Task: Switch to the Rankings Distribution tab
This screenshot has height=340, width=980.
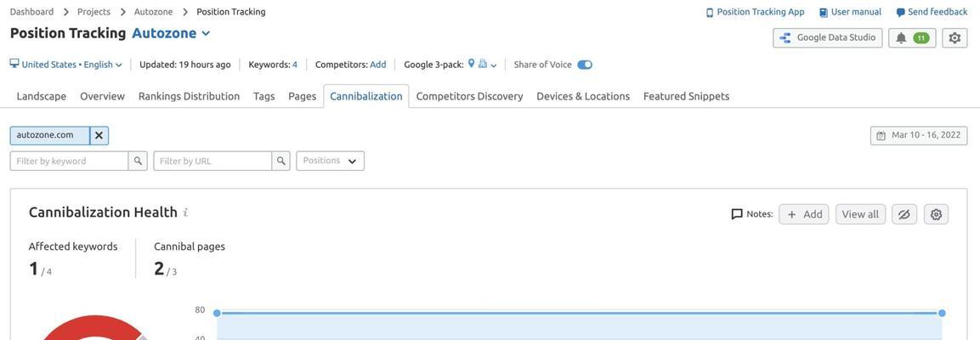Action: [189, 96]
